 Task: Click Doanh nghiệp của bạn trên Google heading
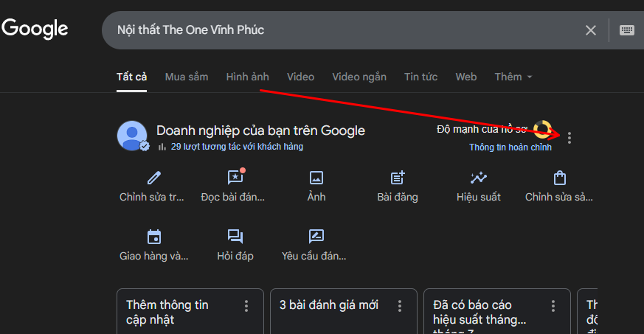coord(261,131)
